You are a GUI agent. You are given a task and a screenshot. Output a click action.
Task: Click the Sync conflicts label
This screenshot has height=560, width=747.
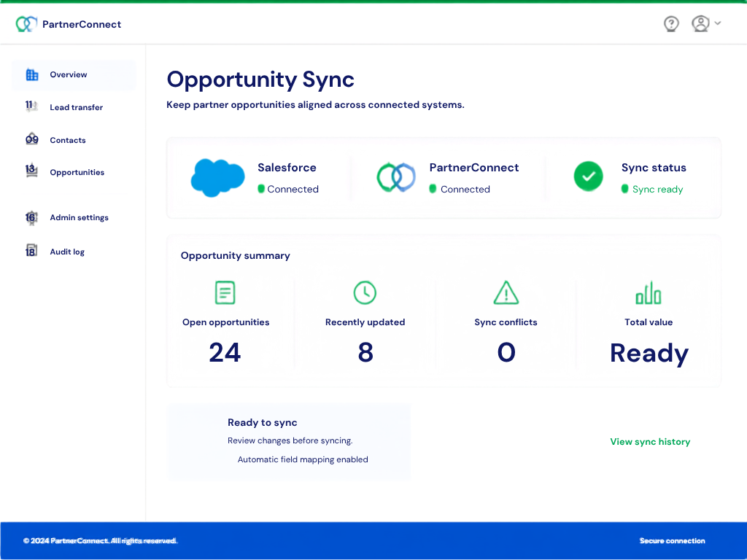506,322
